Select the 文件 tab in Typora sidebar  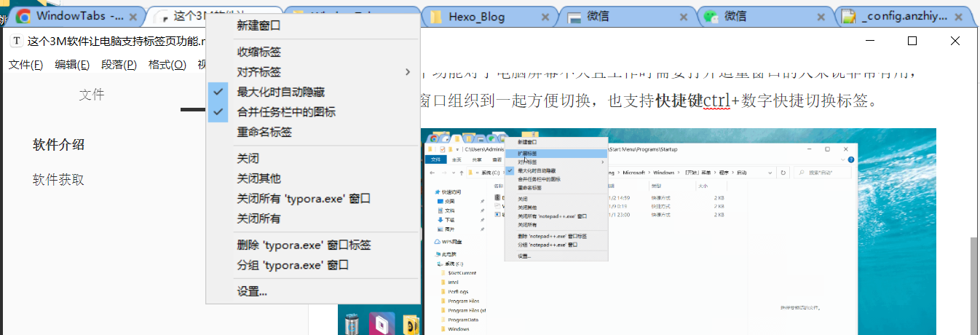(x=92, y=95)
